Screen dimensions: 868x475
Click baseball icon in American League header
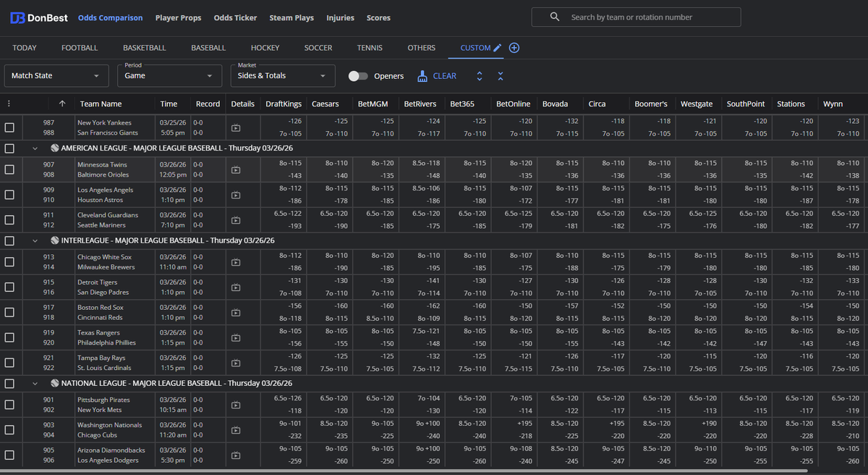point(55,148)
